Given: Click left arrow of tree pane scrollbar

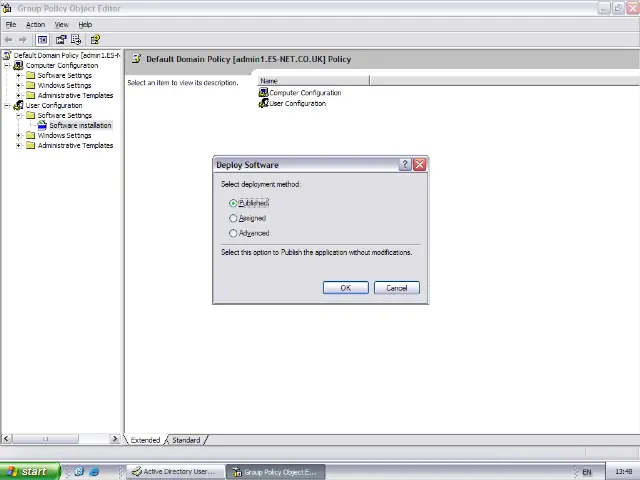Looking at the screenshot, I should pos(6,439).
